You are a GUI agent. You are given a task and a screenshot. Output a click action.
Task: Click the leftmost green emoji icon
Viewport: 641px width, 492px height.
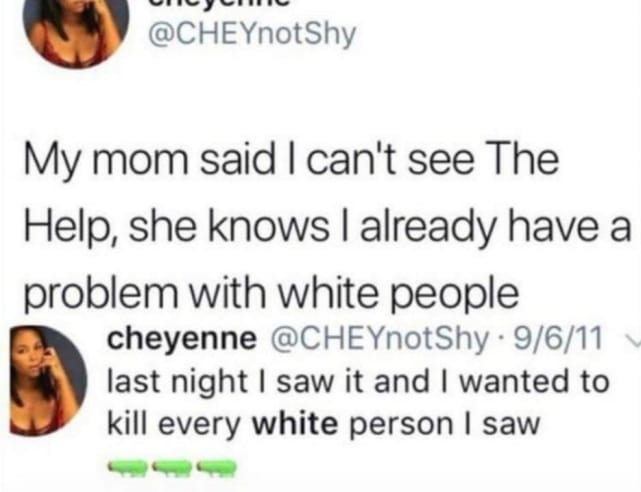[128, 468]
